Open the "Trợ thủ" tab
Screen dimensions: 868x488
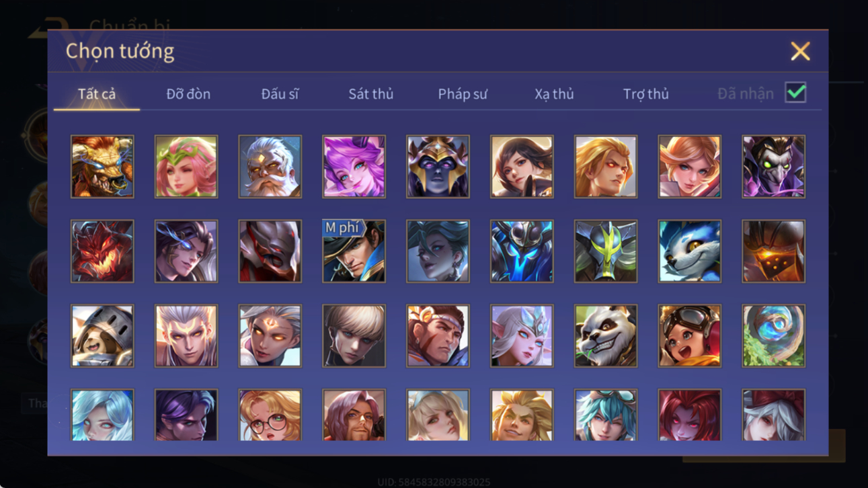tap(645, 94)
